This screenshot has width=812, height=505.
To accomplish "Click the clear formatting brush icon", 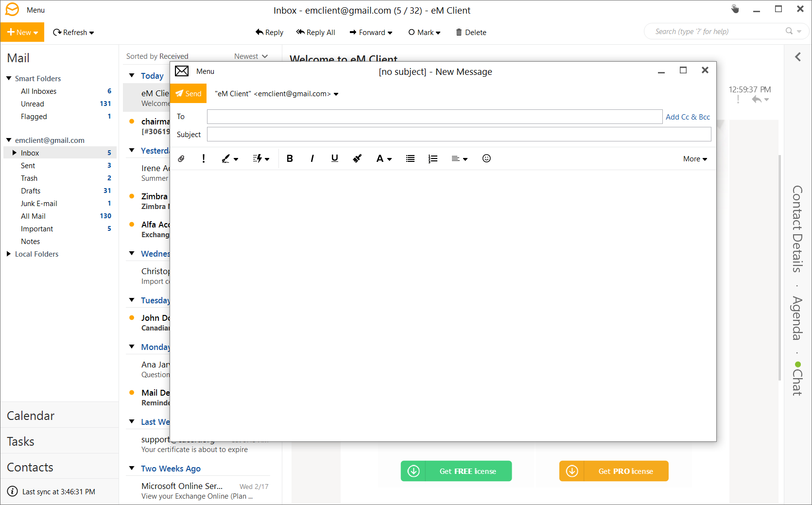I will point(357,158).
